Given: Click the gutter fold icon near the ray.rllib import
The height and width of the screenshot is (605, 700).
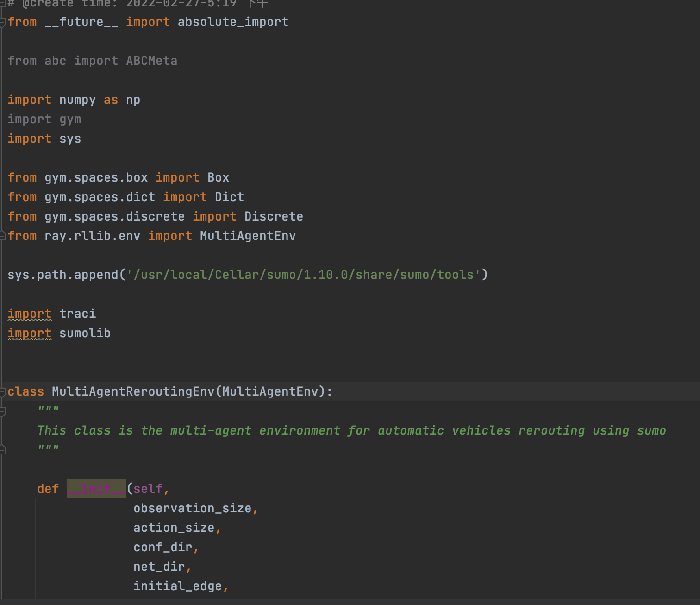Looking at the screenshot, I should pos(3,236).
